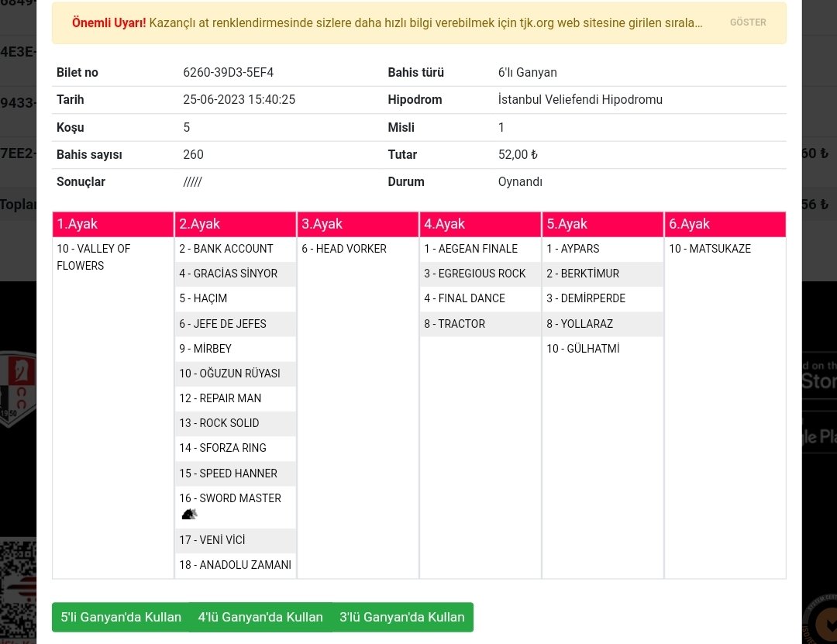Click 10 - VALLEY OF FLOWERS entry
The image size is (837, 644).
[94, 257]
